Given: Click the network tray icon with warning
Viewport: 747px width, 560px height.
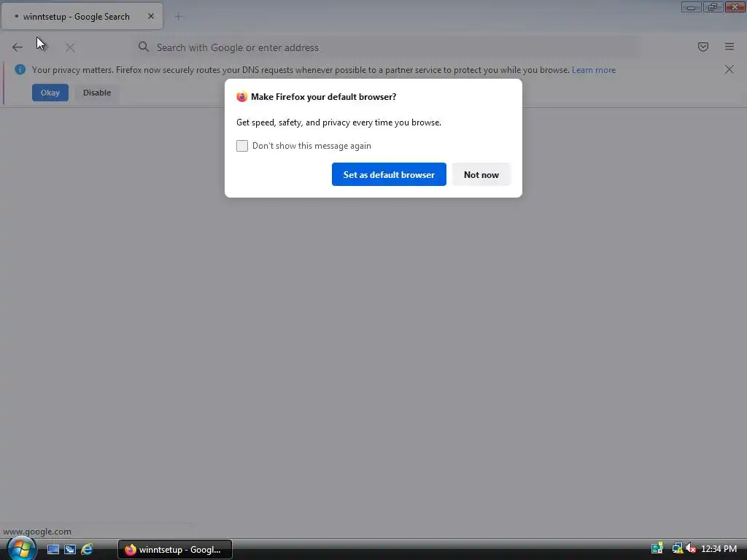Looking at the screenshot, I should pyautogui.click(x=677, y=549).
